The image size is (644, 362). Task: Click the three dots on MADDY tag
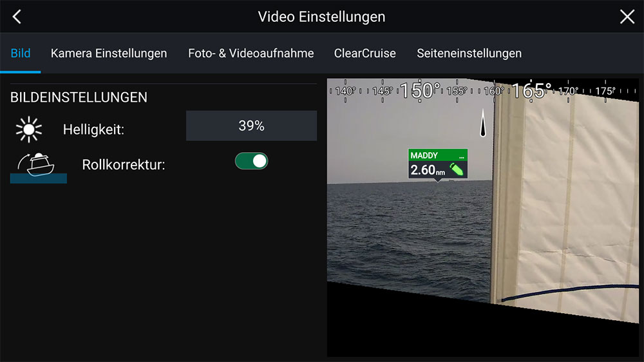tap(462, 157)
